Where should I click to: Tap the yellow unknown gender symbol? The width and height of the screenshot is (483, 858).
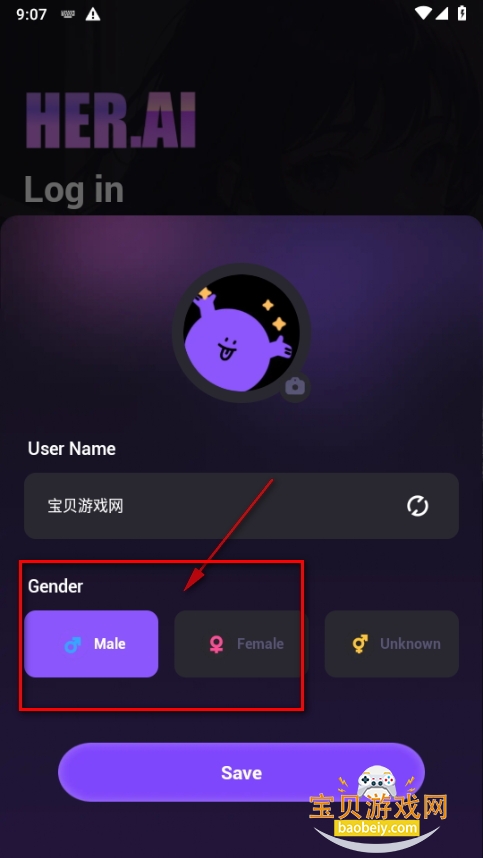click(x=359, y=644)
